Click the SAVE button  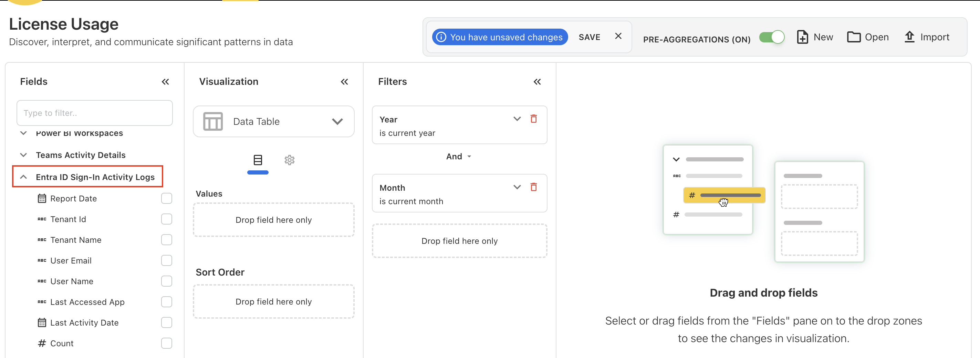(x=589, y=37)
